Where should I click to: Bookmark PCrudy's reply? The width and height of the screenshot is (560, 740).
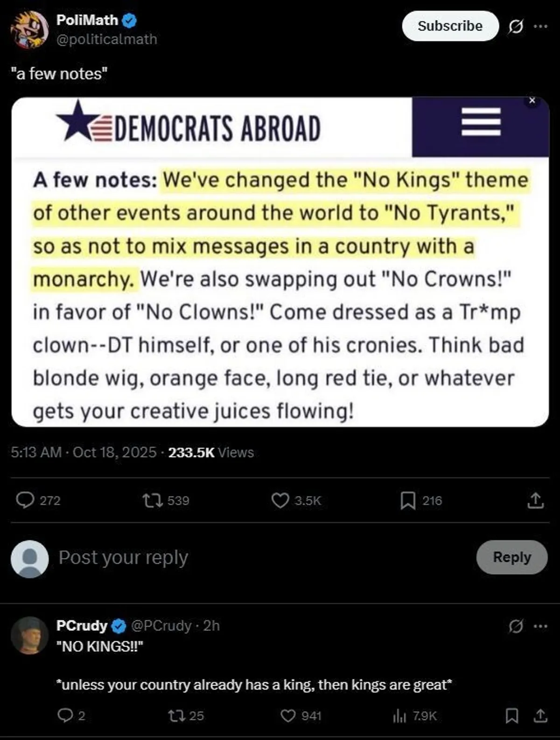(512, 715)
